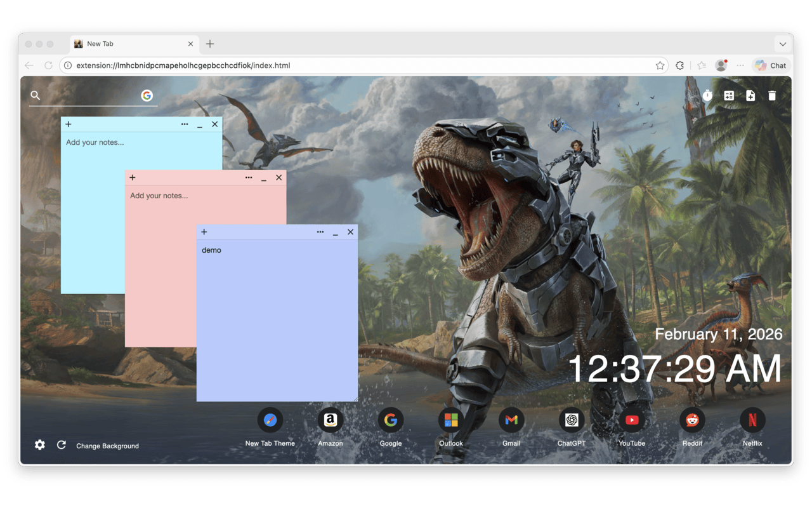Open the ChatGPT shortcut

[x=572, y=420]
